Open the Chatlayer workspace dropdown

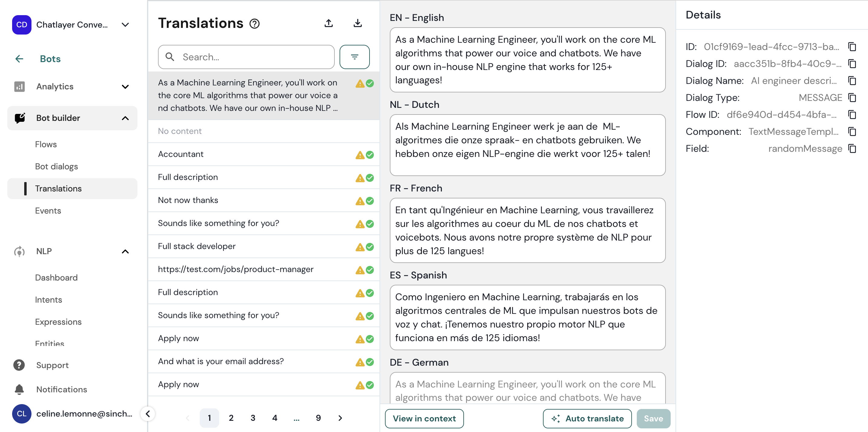(125, 25)
